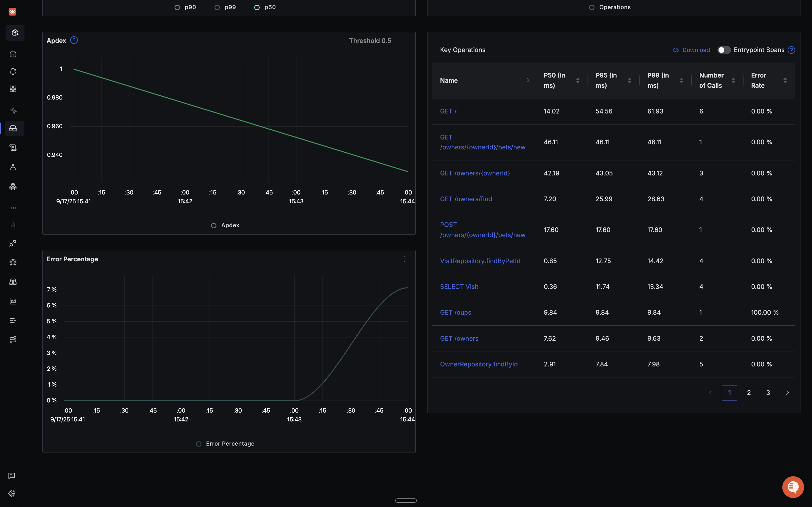
Task: Go to page 2 of operations
Action: coord(749,393)
